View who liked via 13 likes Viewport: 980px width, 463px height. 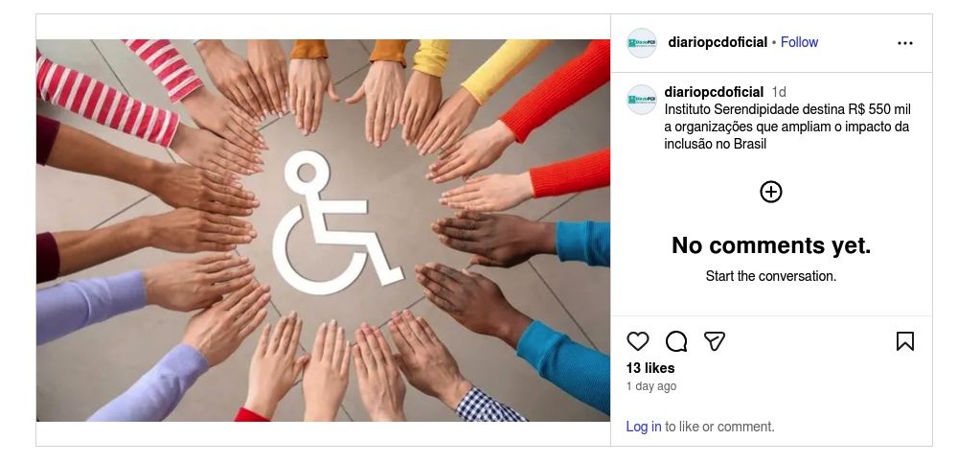click(x=650, y=368)
